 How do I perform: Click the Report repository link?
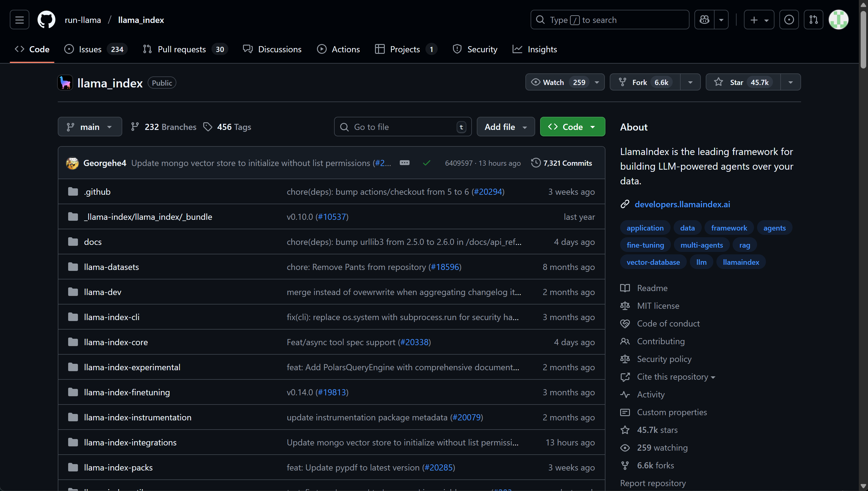pyautogui.click(x=653, y=483)
